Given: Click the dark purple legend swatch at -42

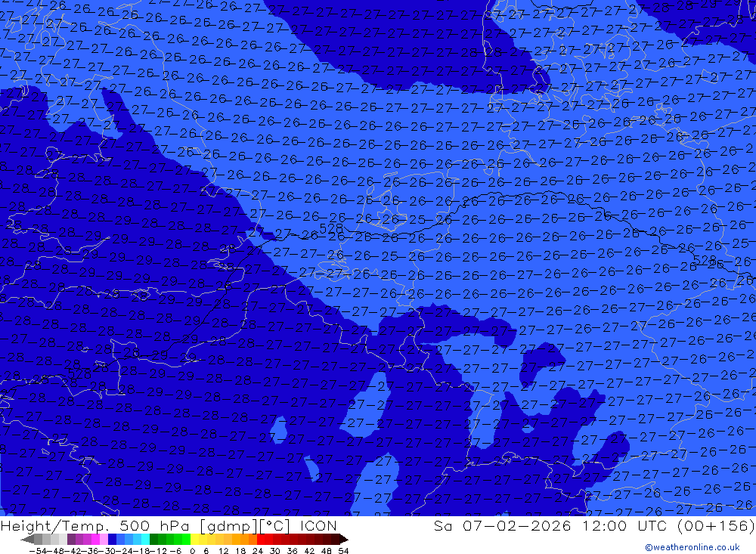Looking at the screenshot, I should pyautogui.click(x=71, y=540).
